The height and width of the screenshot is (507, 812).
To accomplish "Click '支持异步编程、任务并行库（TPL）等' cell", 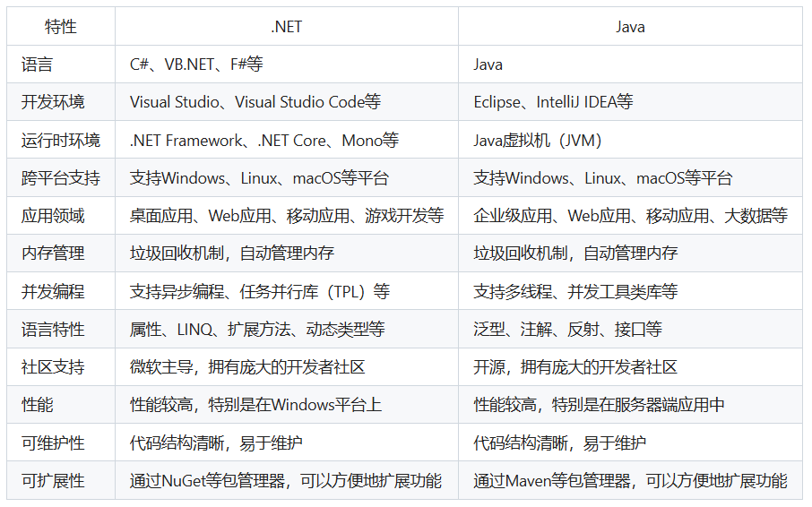I will [x=287, y=291].
